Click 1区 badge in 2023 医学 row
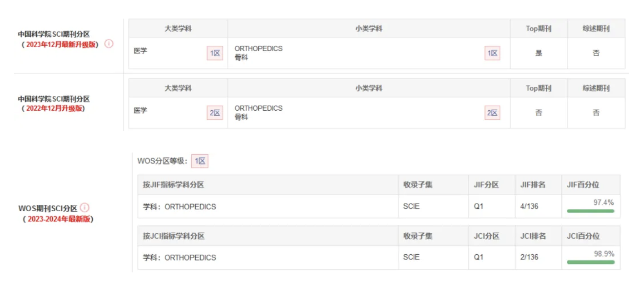Viewport: 644px width, 286px height. (215, 53)
